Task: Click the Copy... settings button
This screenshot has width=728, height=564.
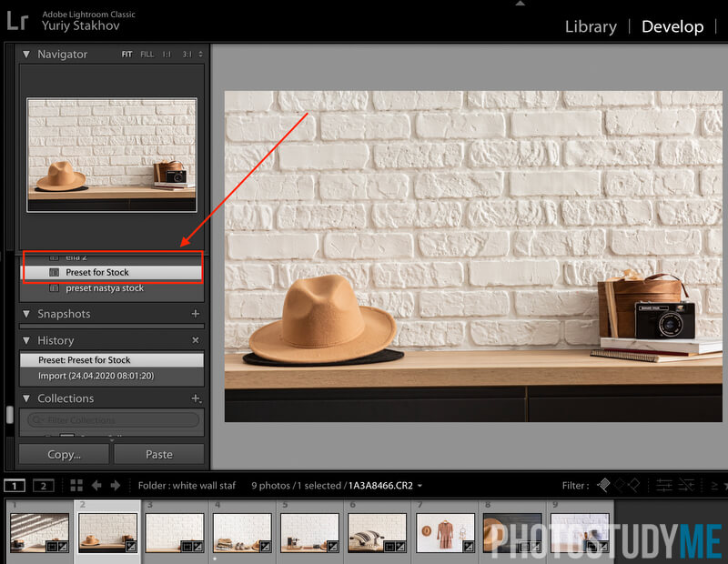Action: [x=64, y=454]
